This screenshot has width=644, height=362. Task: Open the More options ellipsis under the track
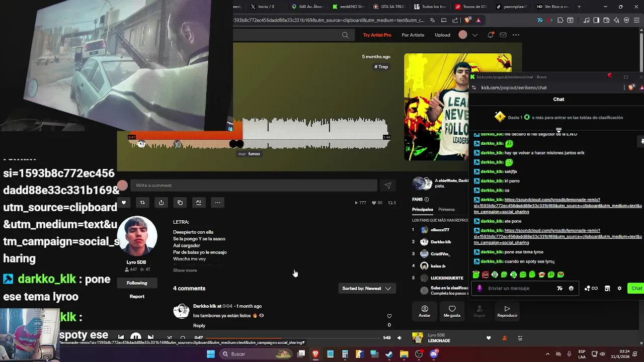(217, 203)
